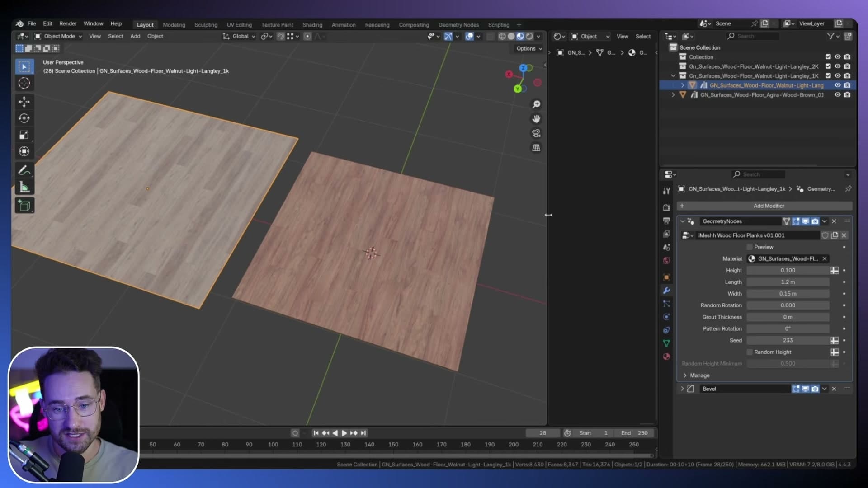Click the Height value slider
Image resolution: width=868 pixels, height=488 pixels.
click(788, 271)
